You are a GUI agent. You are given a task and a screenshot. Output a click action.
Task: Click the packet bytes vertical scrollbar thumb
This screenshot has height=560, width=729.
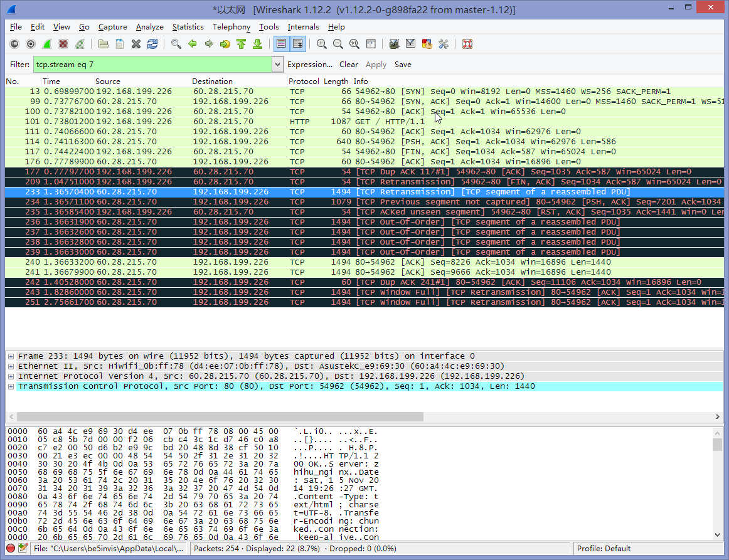coord(717,444)
